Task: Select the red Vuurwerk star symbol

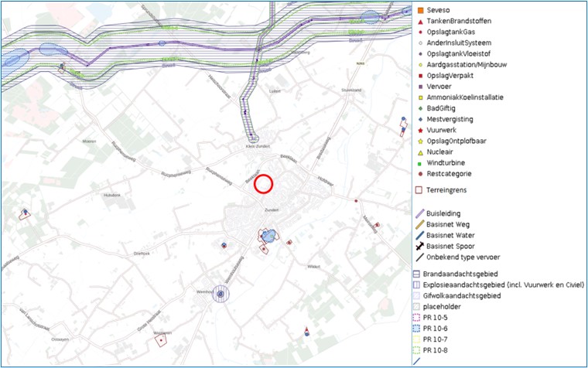Action: point(420,131)
